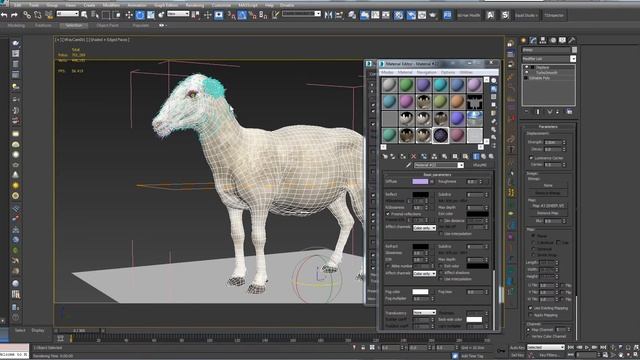Select Spherical map radio button
This screenshot has height=360, width=640.
pos(533,249)
